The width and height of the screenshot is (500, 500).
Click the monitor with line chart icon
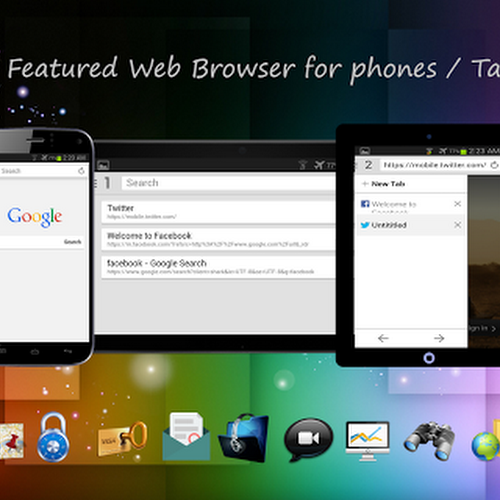(x=368, y=440)
